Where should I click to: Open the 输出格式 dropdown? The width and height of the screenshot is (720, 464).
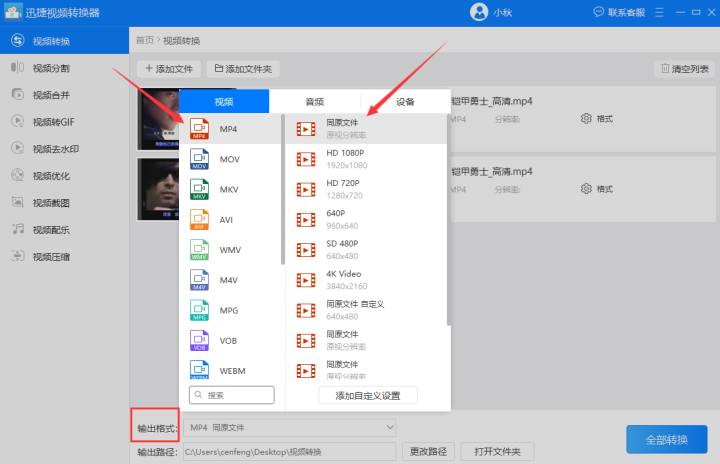(289, 427)
